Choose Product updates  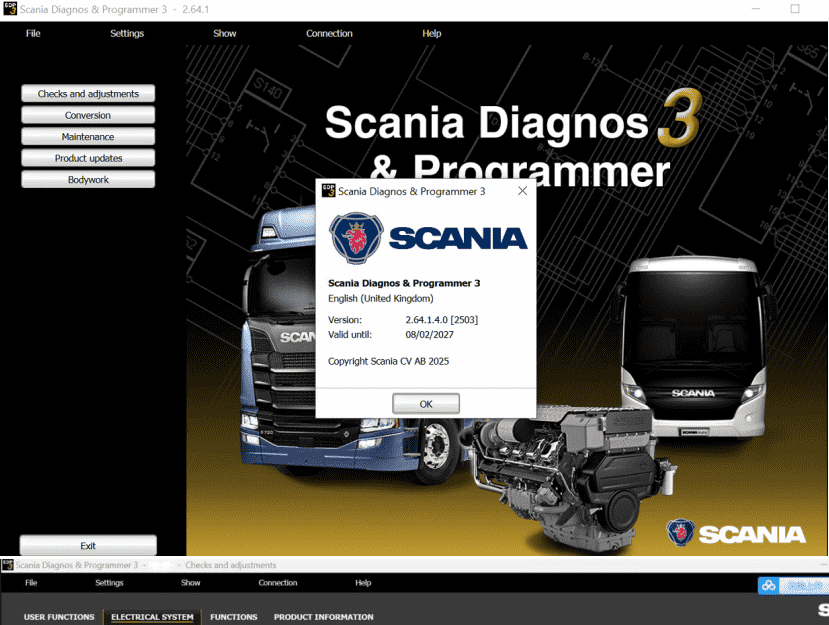[88, 158]
